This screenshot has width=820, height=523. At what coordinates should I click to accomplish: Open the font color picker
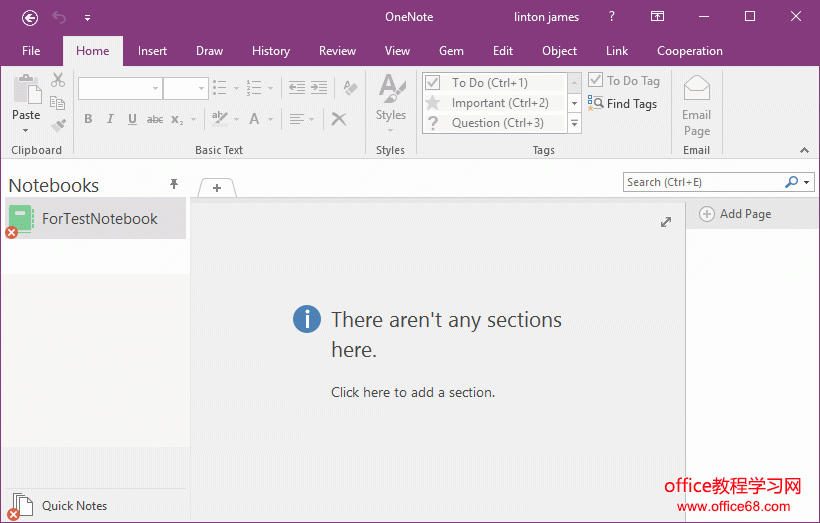tap(270, 119)
